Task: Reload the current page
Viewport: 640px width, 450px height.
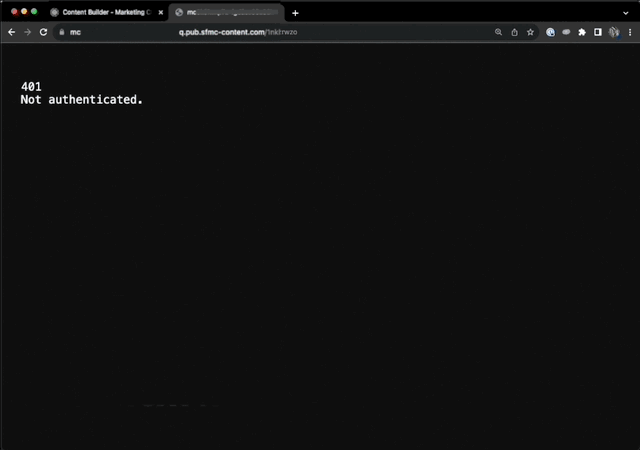Action: pos(43,32)
